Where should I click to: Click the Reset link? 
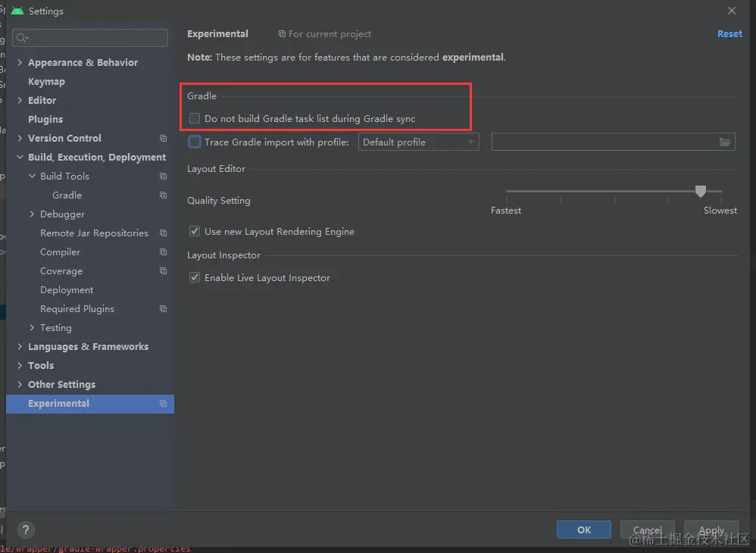pyautogui.click(x=729, y=34)
